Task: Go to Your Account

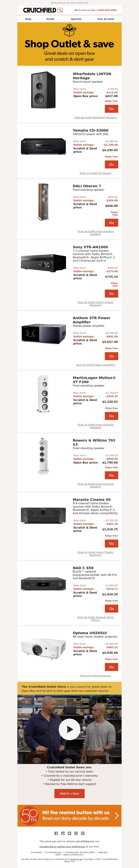Action: click(x=106, y=19)
